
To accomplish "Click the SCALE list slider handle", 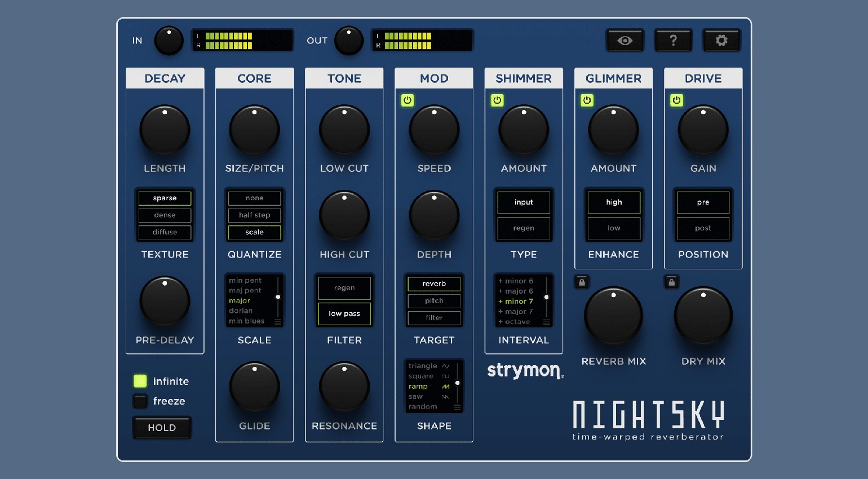I will click(x=278, y=297).
